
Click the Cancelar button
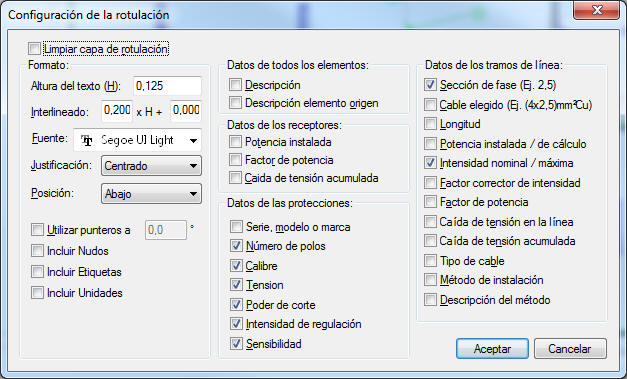tap(570, 349)
